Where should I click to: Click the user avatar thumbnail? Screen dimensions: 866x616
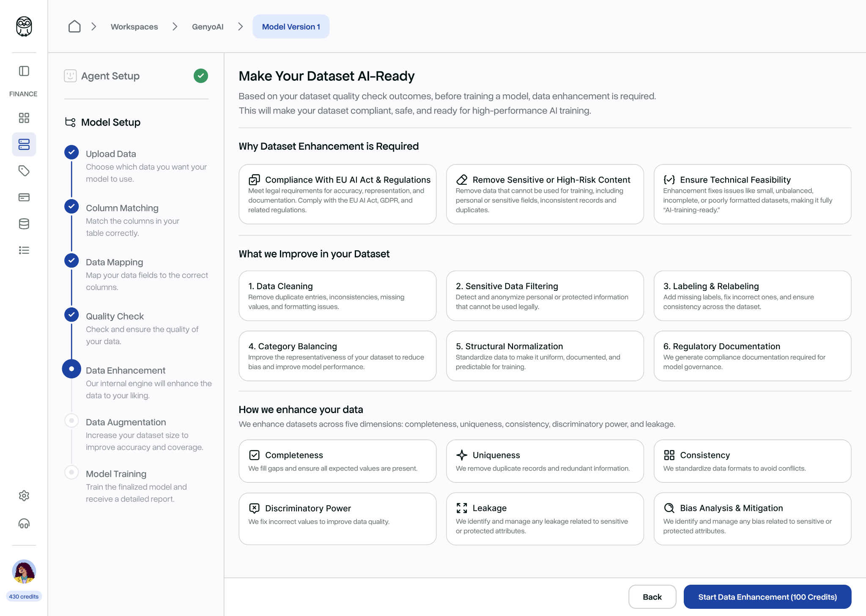24,572
